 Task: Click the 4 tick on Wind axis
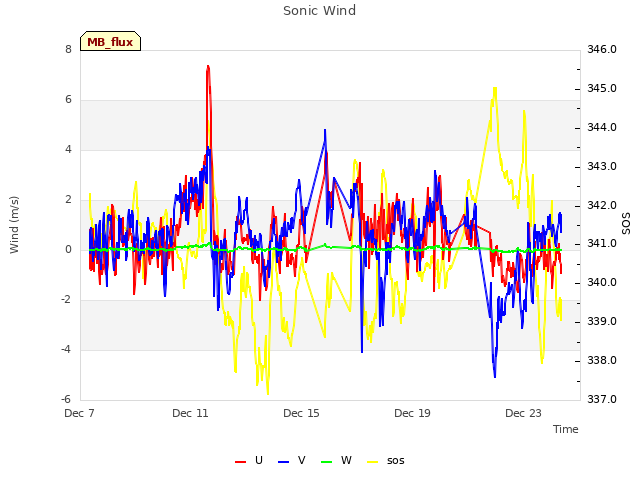click(68, 149)
